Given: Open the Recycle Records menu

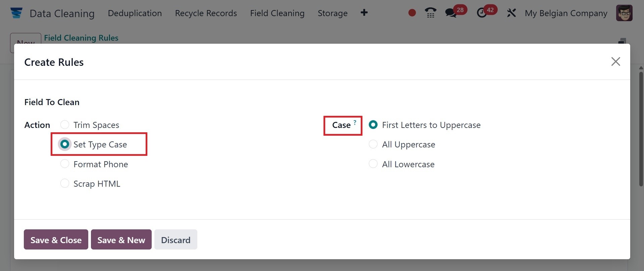Looking at the screenshot, I should [206, 13].
